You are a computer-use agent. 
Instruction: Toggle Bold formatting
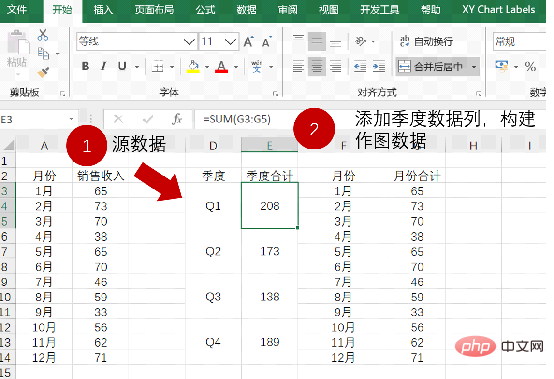coord(85,66)
